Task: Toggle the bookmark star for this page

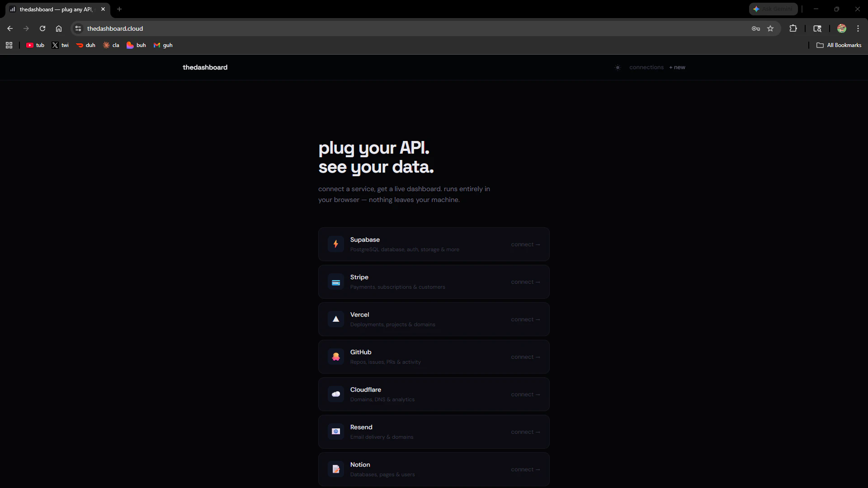Action: pos(770,28)
